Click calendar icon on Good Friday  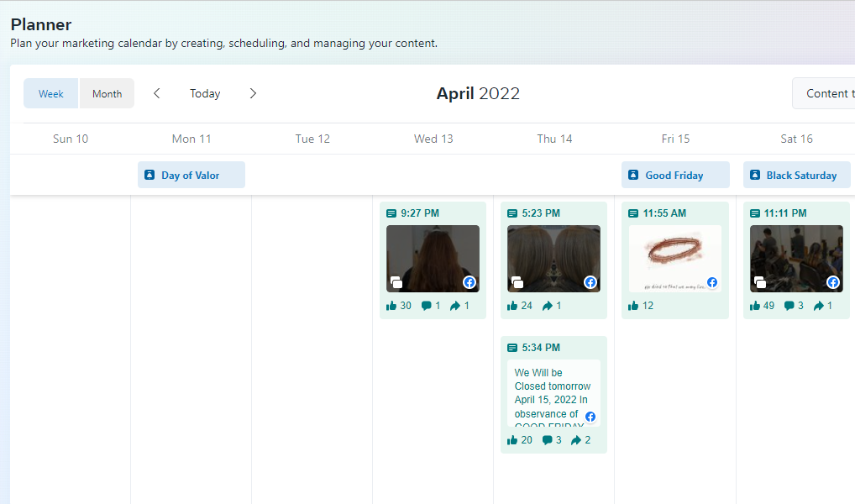pyautogui.click(x=633, y=175)
